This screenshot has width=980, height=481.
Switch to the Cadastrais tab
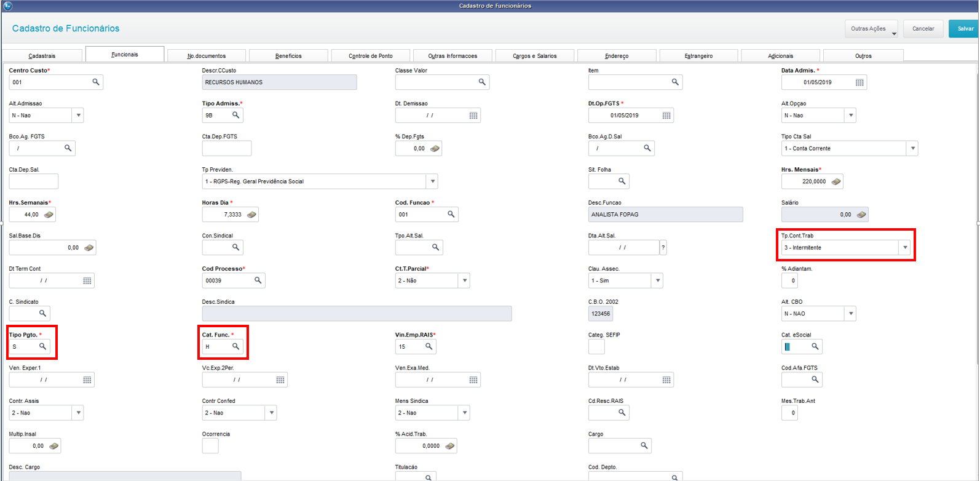point(42,56)
